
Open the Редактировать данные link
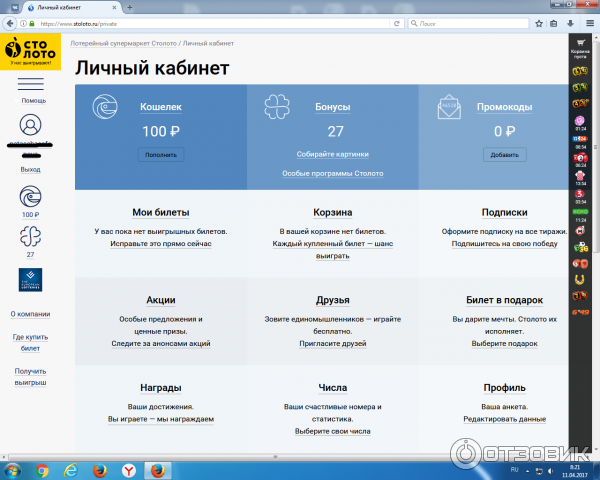coord(504,419)
